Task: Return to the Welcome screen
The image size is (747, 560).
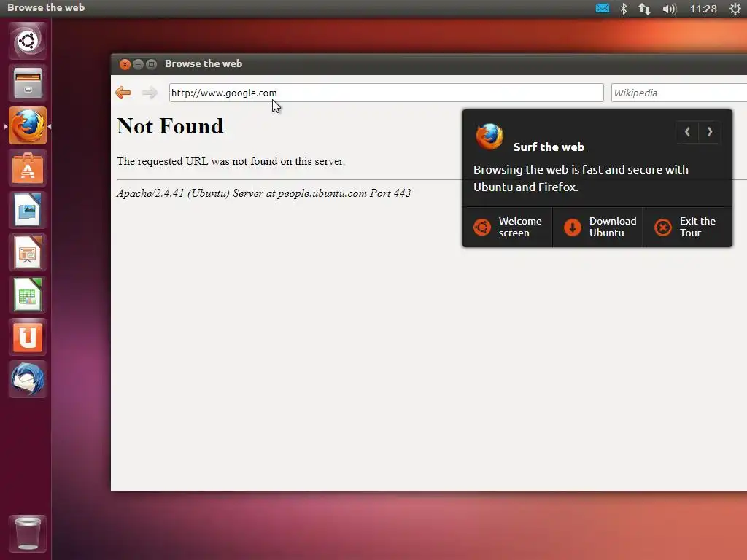Action: pos(508,227)
